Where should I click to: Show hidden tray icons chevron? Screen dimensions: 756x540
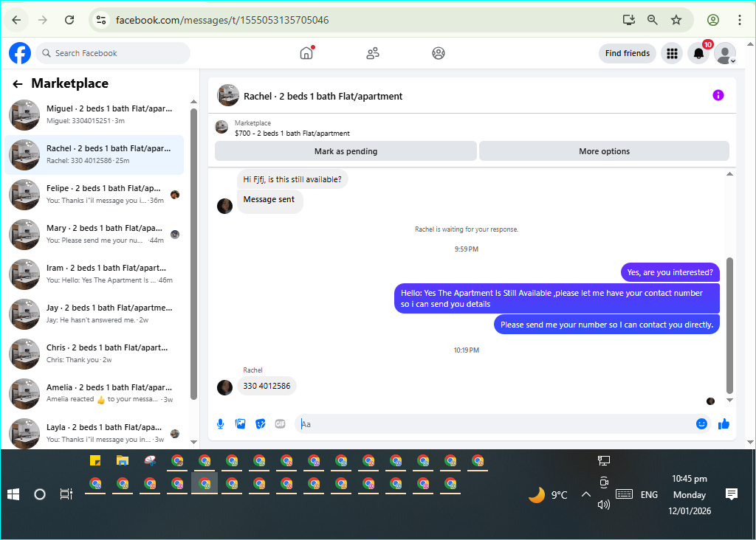(x=585, y=494)
